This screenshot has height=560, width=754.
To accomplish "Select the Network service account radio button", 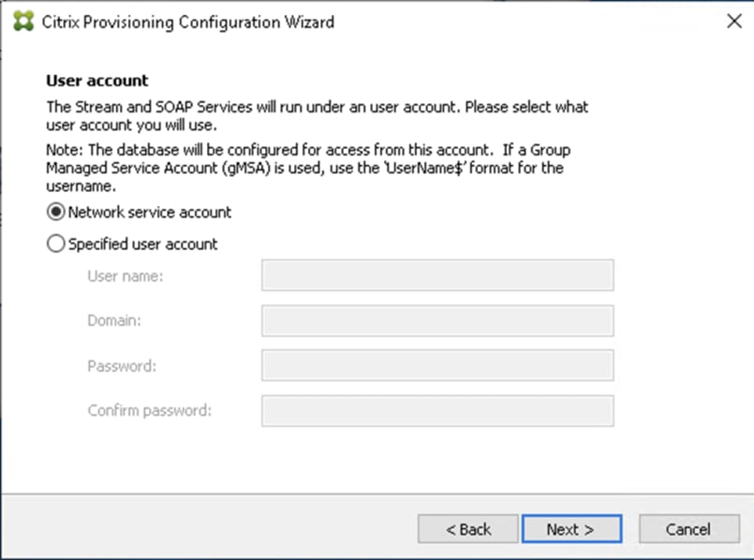I will 55,213.
